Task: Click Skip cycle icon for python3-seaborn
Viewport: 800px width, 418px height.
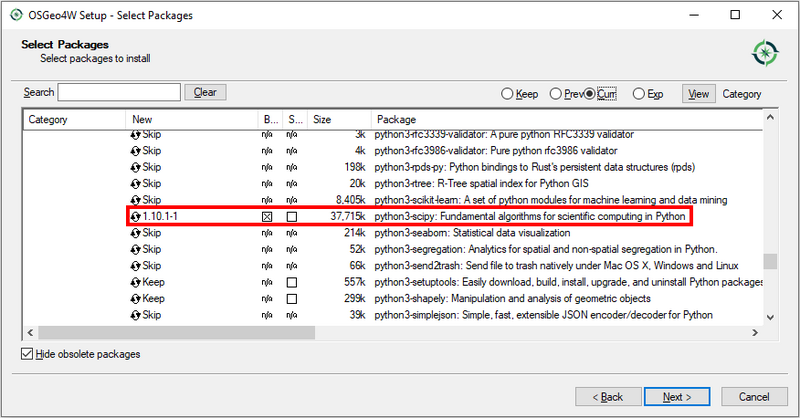Action: click(x=136, y=233)
